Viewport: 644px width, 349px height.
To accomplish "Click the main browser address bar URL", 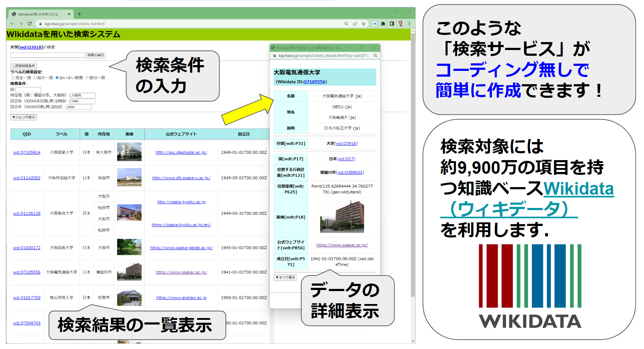I will [x=74, y=24].
